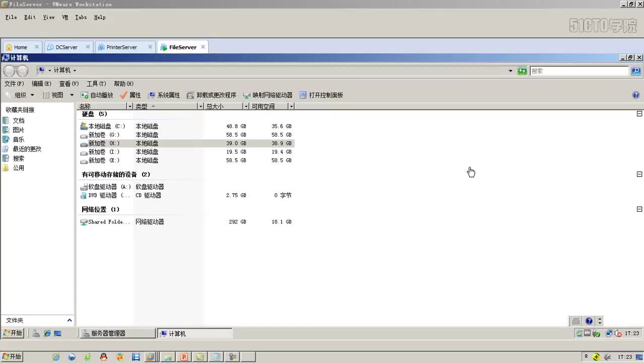
Task: Click host 开始 Start button
Action: tap(12, 357)
